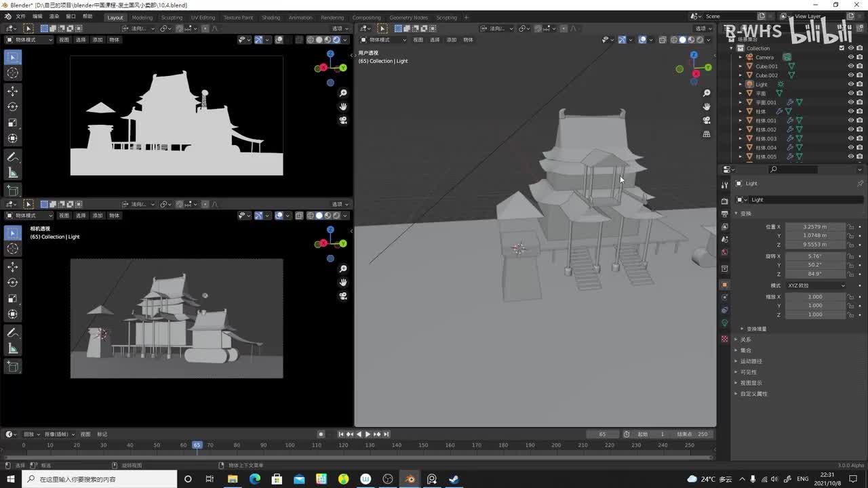Click the pan hand icon in top-left viewport
This screenshot has width=868, height=488.
343,106
